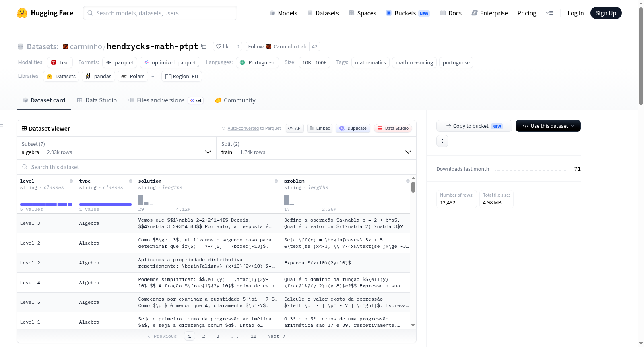Click Copy to bucket button
The width and height of the screenshot is (644, 347).
coord(474,126)
